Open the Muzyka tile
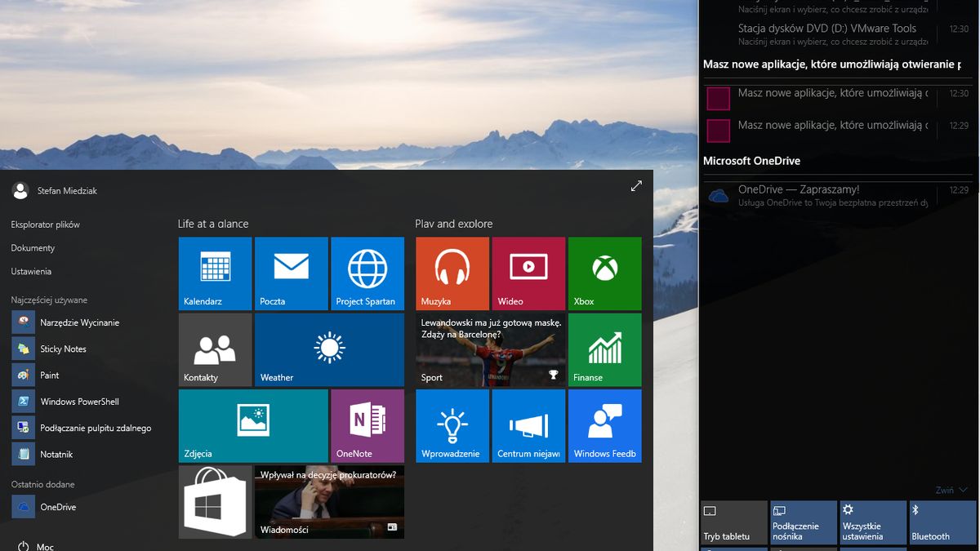The image size is (980, 551). coord(452,273)
